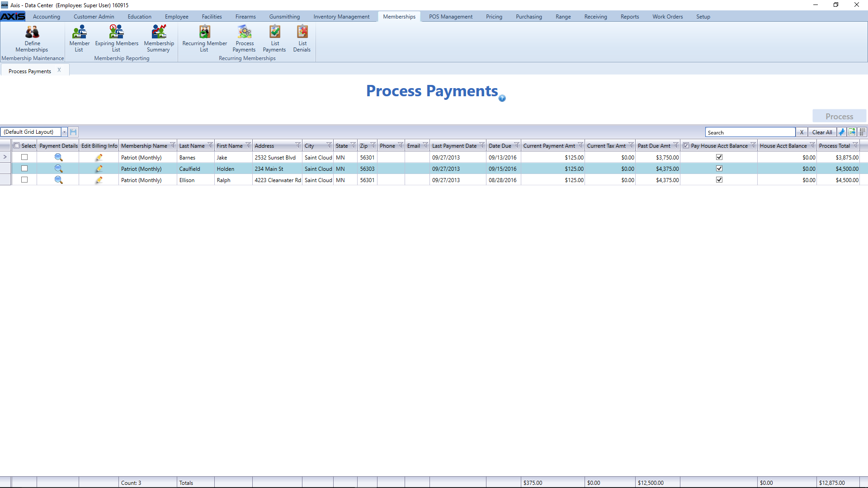Filter the Email column
The height and width of the screenshot is (488, 868).
click(425, 145)
